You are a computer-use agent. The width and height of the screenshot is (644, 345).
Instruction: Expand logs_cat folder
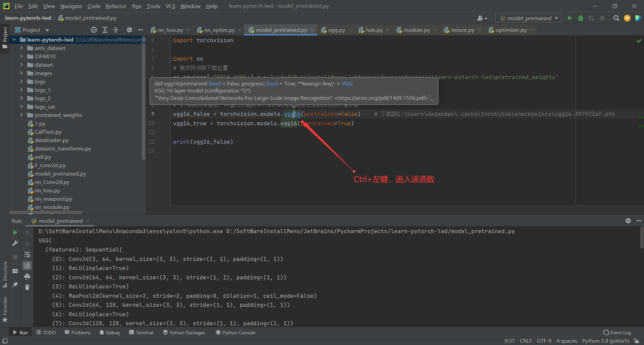21,107
